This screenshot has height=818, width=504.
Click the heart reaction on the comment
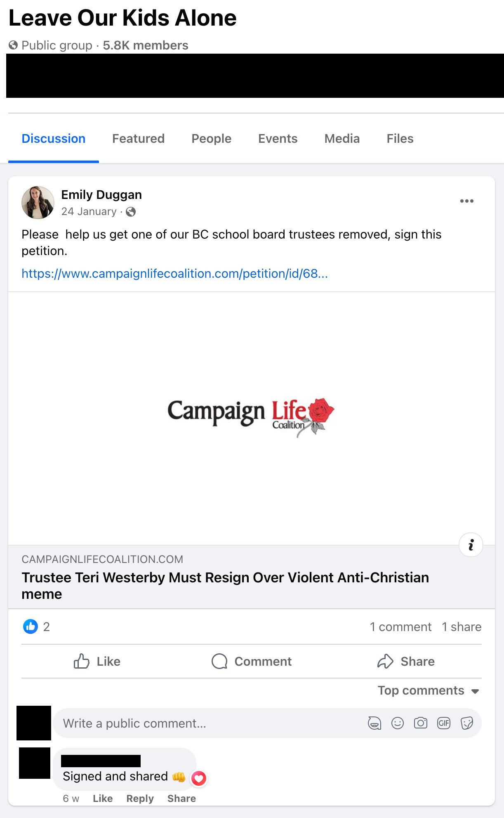pyautogui.click(x=199, y=778)
